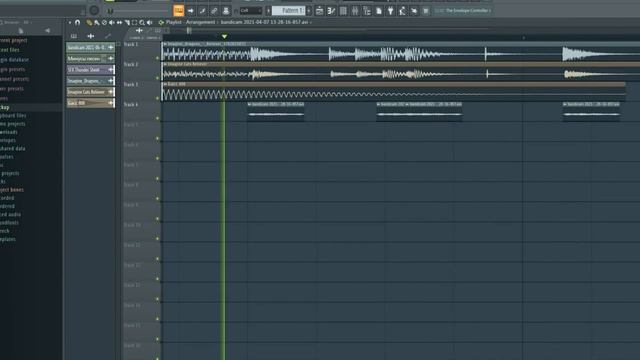The height and width of the screenshot is (360, 640).
Task: Toggle the Track 8 mute dot
Action: coord(158,198)
